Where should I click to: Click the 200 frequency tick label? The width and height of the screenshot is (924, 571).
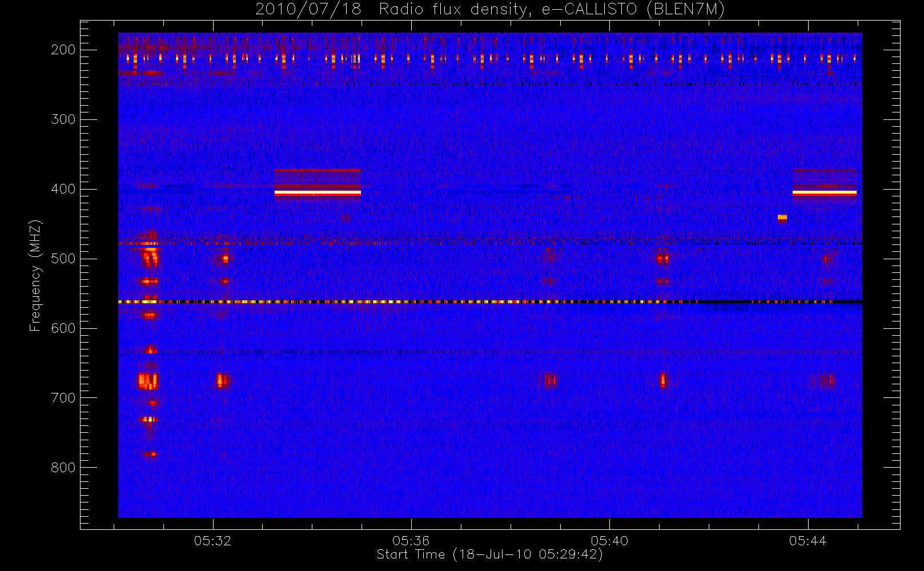(x=63, y=50)
